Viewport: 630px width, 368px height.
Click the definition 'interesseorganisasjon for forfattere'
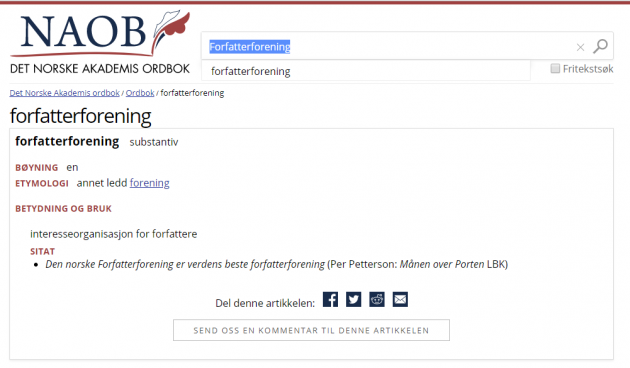pyautogui.click(x=114, y=234)
